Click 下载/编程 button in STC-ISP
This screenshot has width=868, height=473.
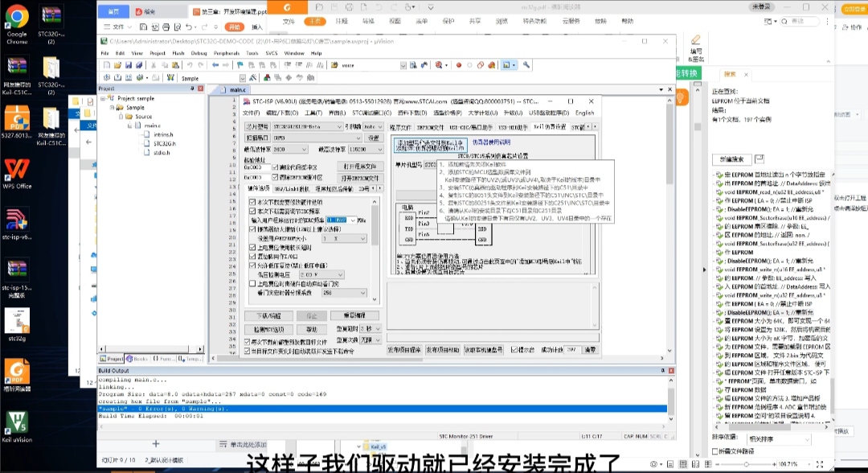tap(268, 315)
